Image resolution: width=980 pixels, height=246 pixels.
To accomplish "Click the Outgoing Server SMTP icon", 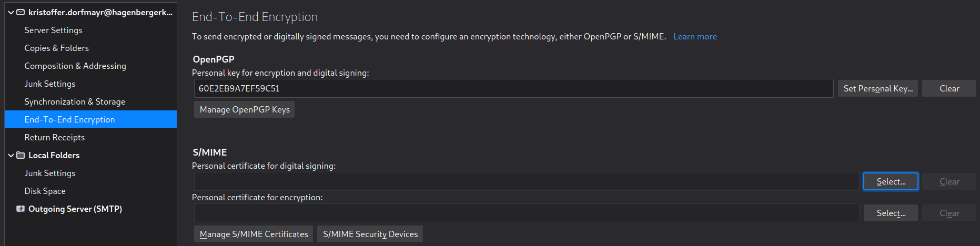I will (21, 209).
